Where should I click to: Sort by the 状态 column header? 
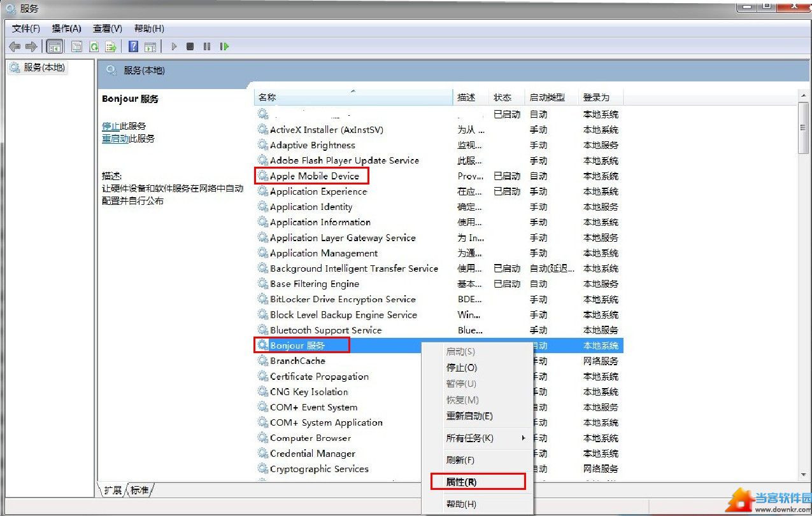click(x=508, y=97)
